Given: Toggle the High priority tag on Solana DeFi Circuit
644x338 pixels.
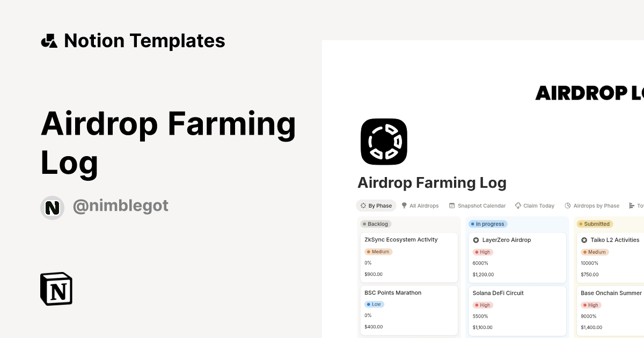Looking at the screenshot, I should [483, 305].
